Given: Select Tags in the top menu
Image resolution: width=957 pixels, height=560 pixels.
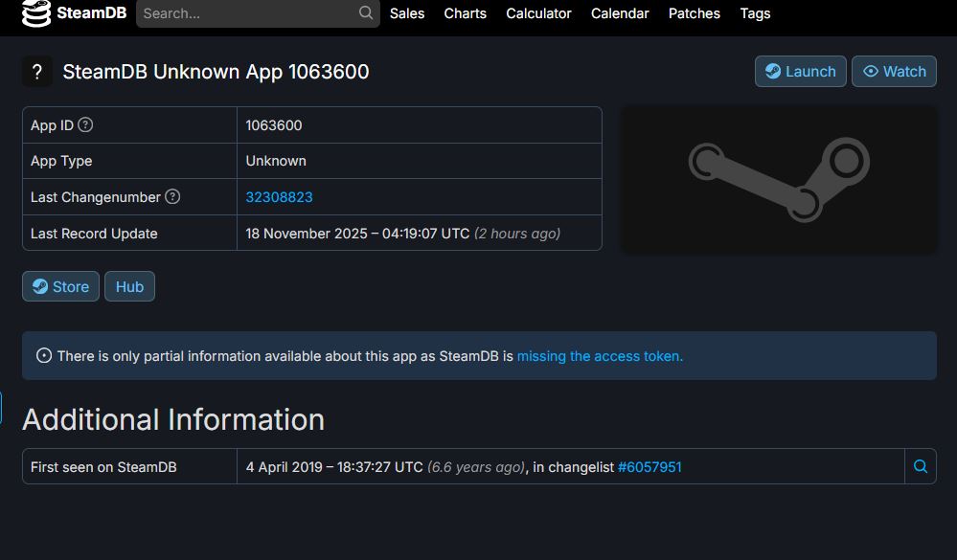Looking at the screenshot, I should [x=755, y=13].
